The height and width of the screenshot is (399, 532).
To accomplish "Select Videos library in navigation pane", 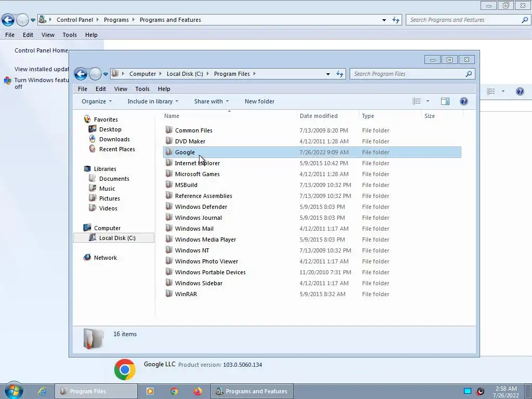I will pyautogui.click(x=108, y=208).
